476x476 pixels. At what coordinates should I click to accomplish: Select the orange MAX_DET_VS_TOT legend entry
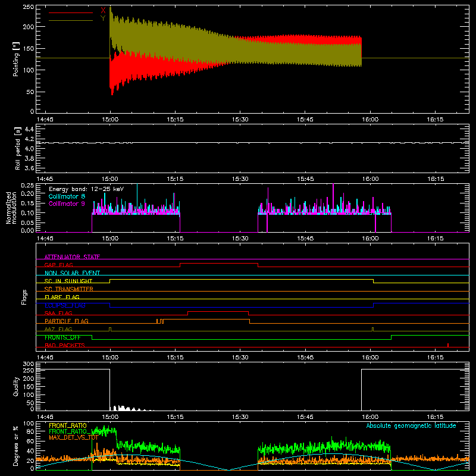(x=73, y=437)
